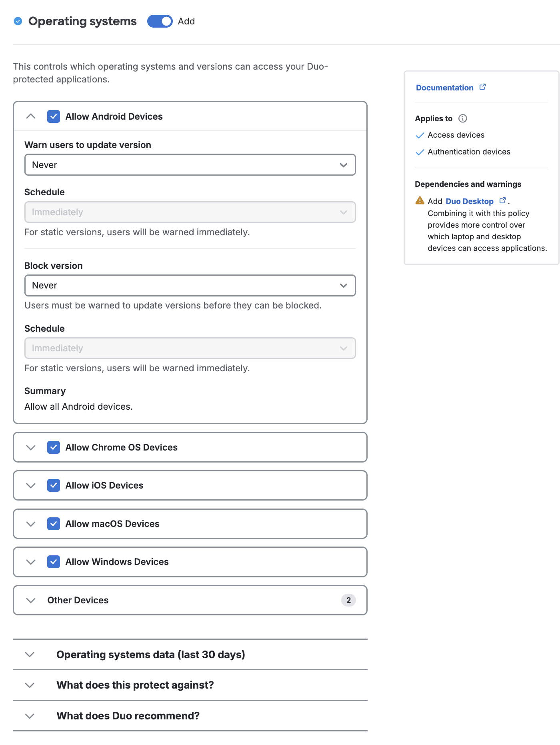Collapse the Allow Android Devices section chevron
This screenshot has height=745, width=560.
(31, 116)
